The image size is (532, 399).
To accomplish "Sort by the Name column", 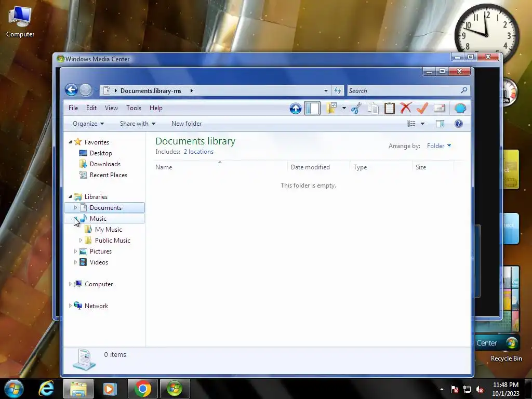I will pos(220,167).
